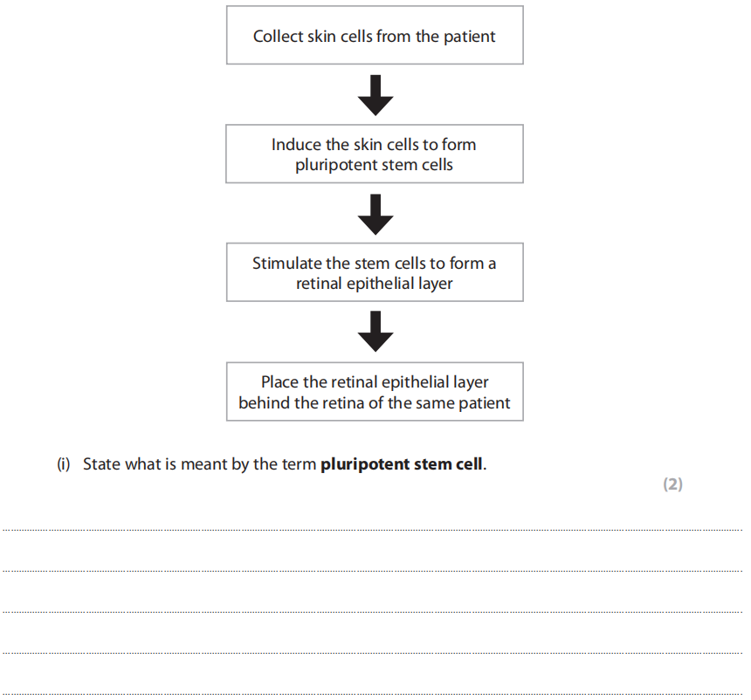The image size is (751, 700).
Task: Click the "(i)" question label
Action: (x=64, y=464)
